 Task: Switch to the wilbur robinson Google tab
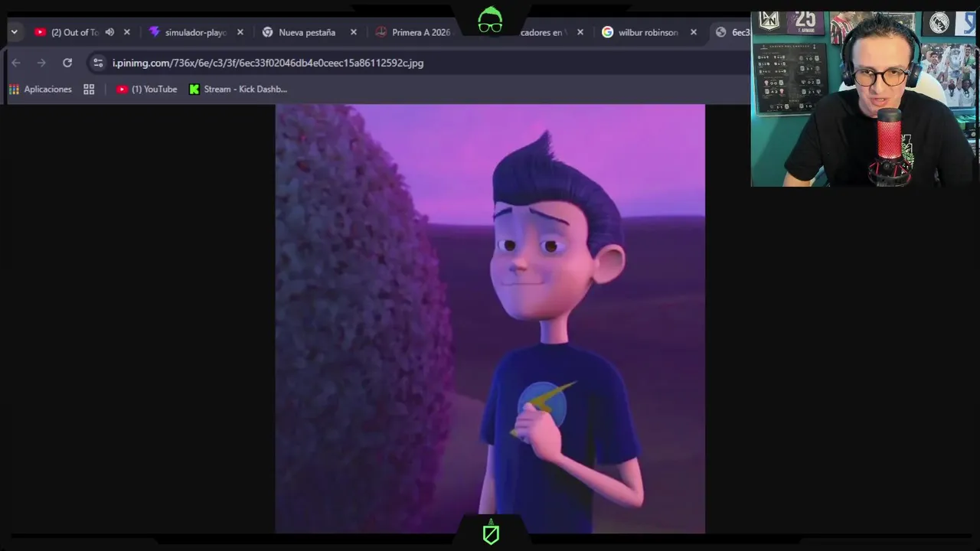click(x=648, y=32)
